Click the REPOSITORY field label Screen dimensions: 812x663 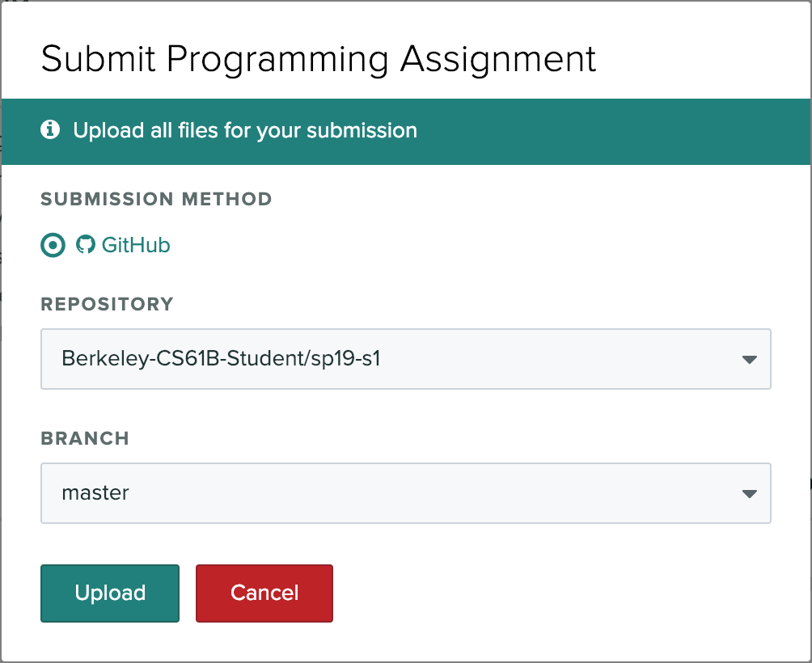tap(107, 304)
